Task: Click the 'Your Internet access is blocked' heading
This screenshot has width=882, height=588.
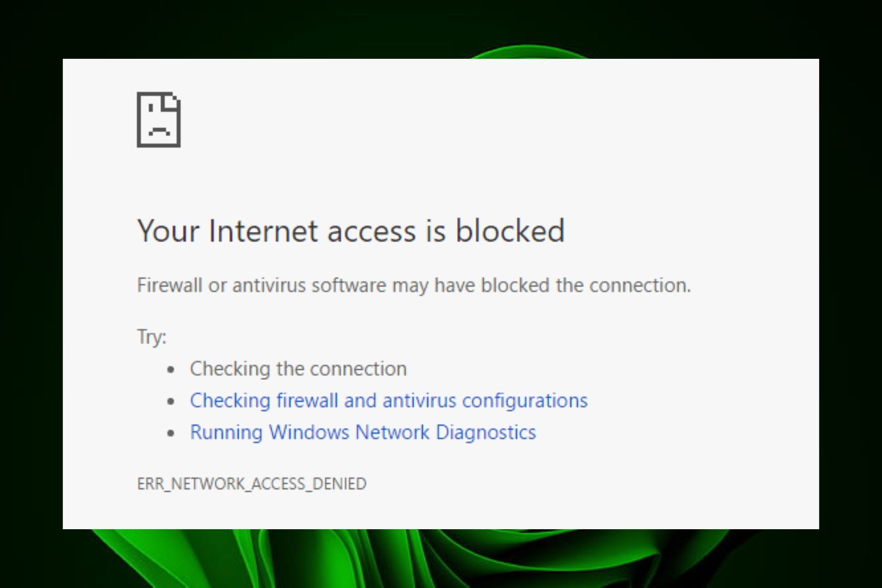Action: point(351,231)
